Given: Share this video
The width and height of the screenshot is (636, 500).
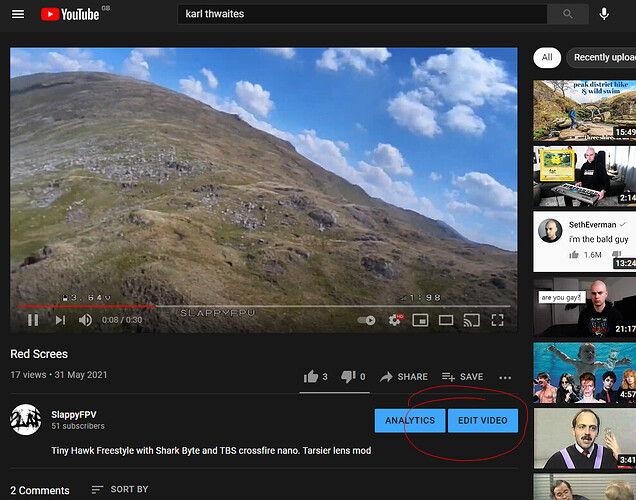Looking at the screenshot, I should 404,377.
